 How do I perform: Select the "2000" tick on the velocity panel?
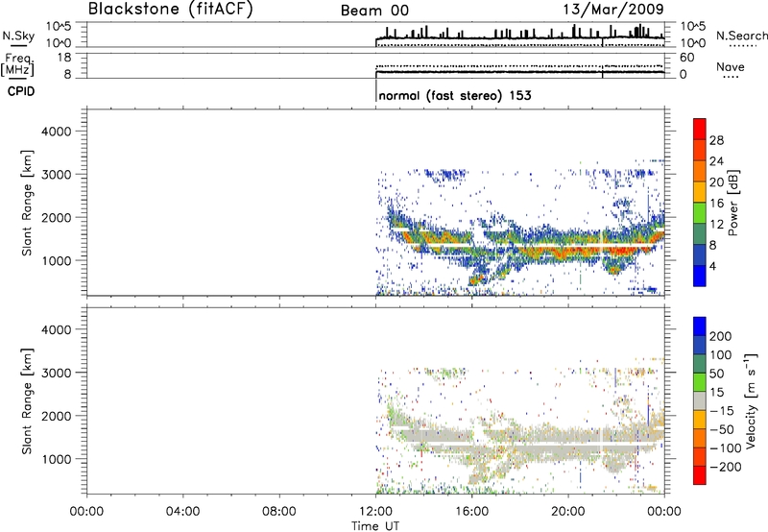[x=57, y=416]
